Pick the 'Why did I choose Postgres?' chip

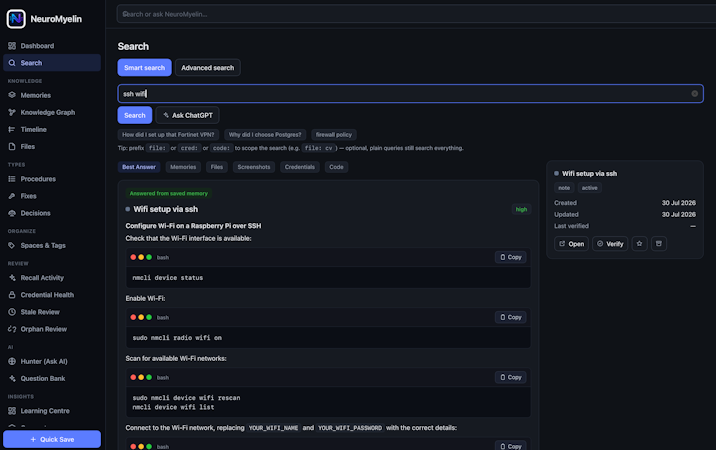[265, 135]
